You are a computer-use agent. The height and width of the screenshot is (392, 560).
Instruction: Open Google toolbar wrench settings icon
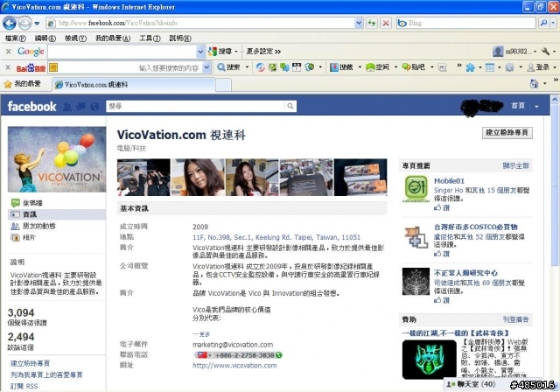(x=545, y=52)
